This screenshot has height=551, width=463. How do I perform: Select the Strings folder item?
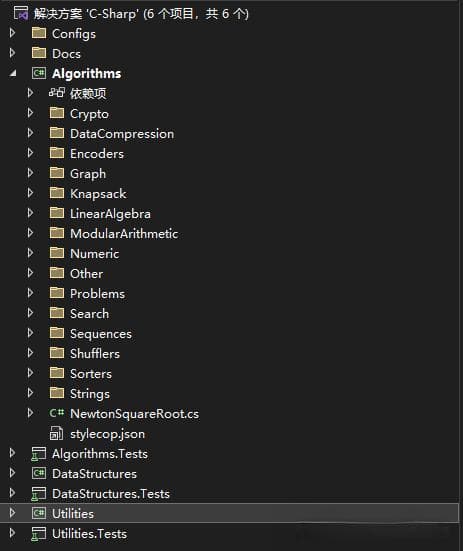coord(90,394)
